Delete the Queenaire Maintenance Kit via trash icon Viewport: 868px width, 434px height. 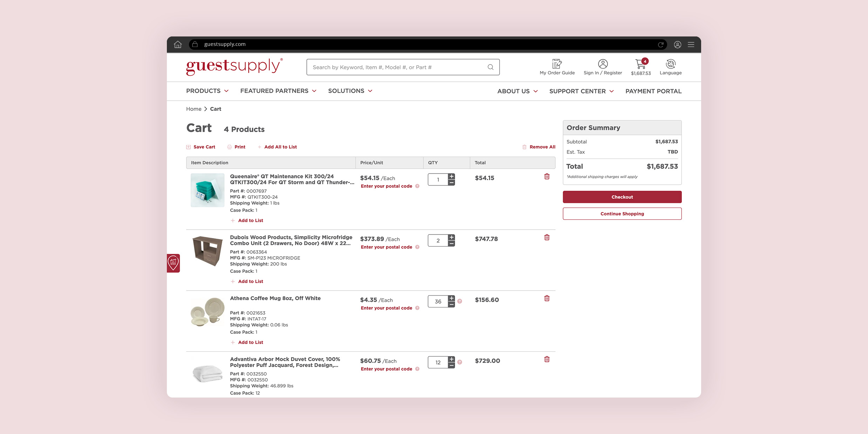tap(547, 177)
